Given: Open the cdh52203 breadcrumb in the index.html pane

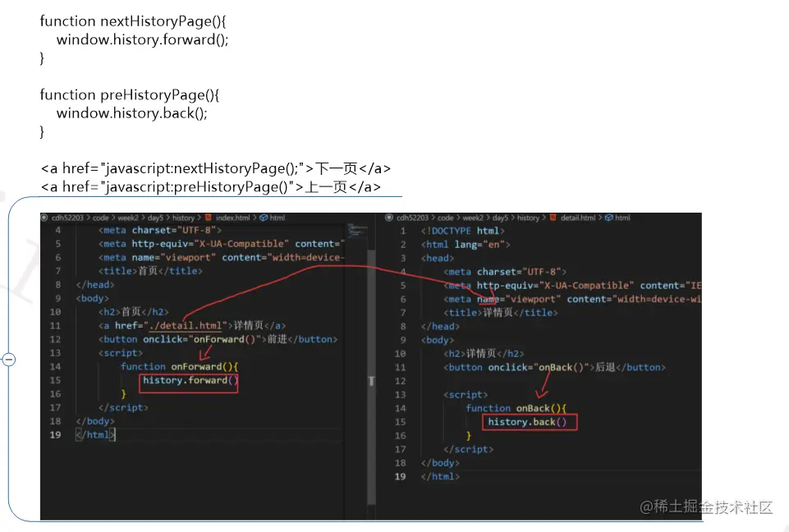Looking at the screenshot, I should point(67,218).
